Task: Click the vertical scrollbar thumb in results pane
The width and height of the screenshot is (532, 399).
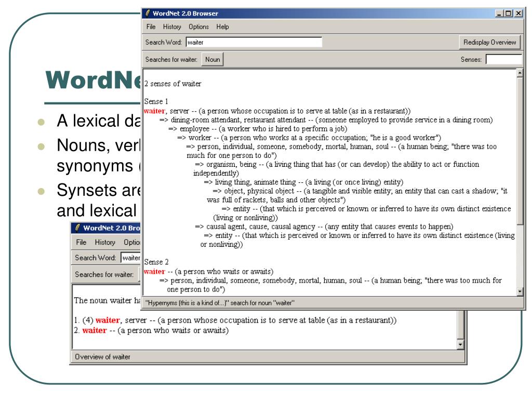Action: 520,151
